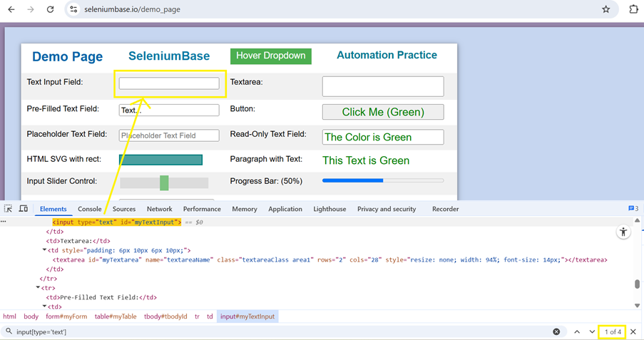This screenshot has width=644, height=340.
Task: Collapse the td padding style node
Action: [x=44, y=250]
